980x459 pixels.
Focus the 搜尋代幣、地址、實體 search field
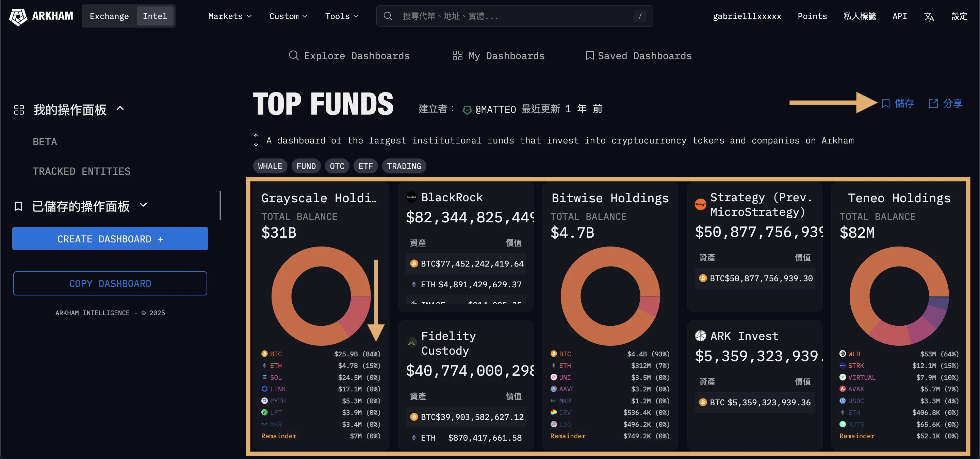coord(514,16)
